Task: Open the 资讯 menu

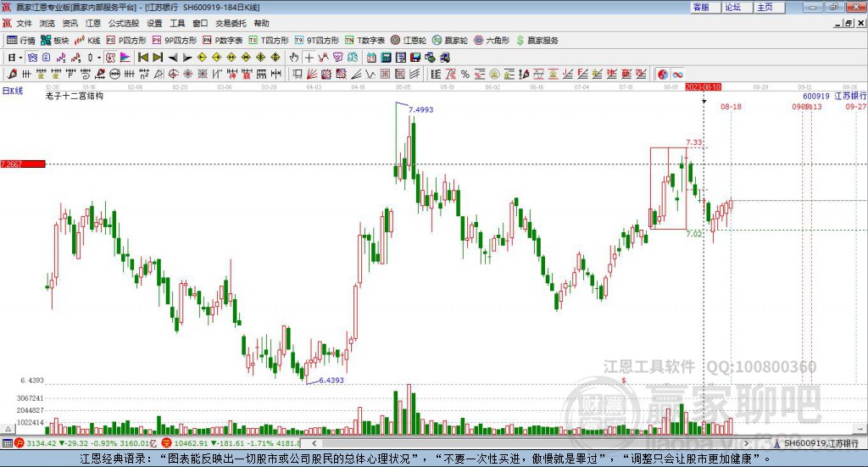Action: coord(70,23)
